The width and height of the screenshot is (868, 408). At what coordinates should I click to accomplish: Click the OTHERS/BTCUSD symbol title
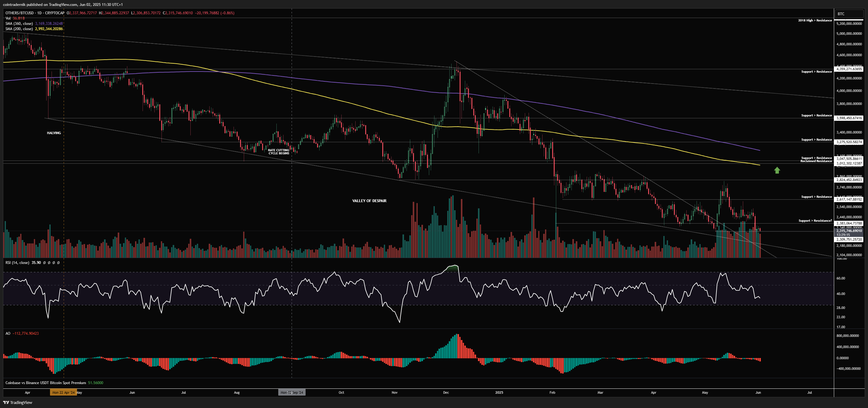pos(19,13)
